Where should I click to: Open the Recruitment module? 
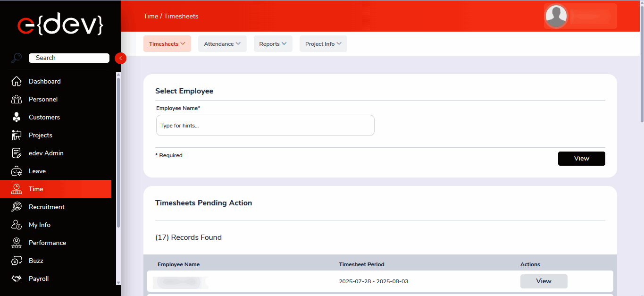(x=47, y=207)
